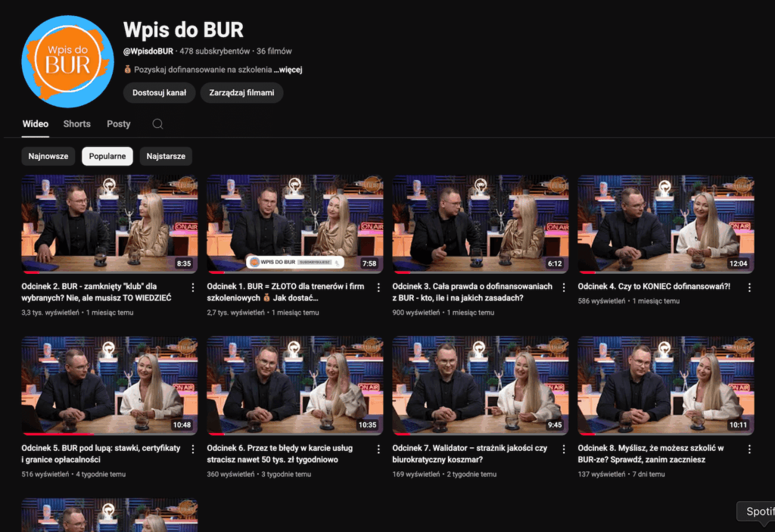
Task: Click the @WpisdoBUR channel handle
Action: (x=148, y=51)
